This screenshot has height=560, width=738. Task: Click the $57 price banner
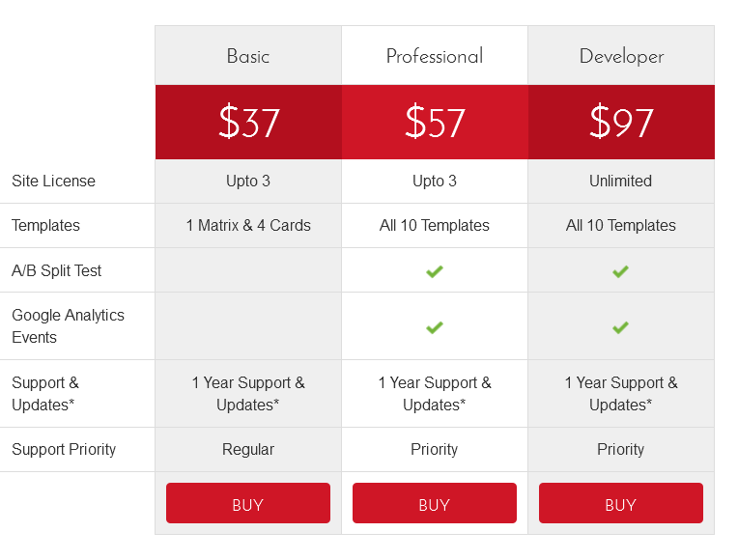tap(435, 123)
